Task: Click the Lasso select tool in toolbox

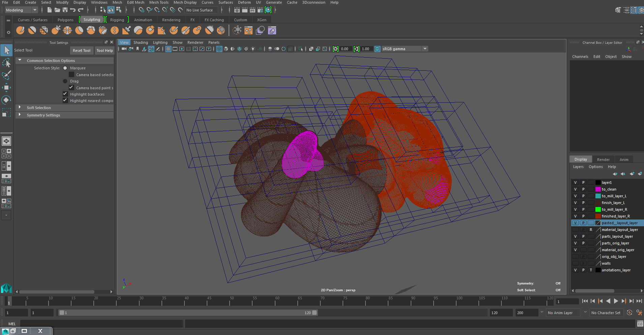Action: pos(6,63)
